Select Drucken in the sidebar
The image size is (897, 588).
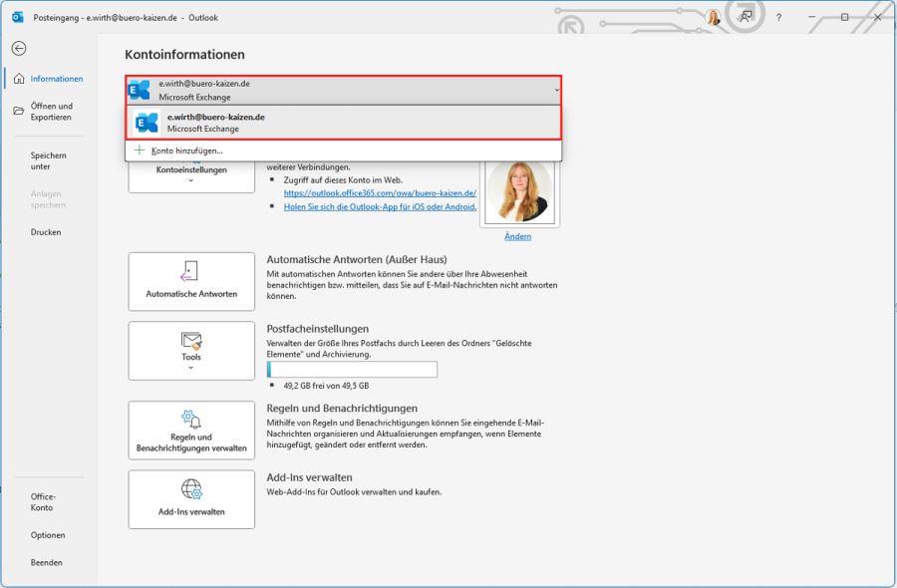coord(46,232)
